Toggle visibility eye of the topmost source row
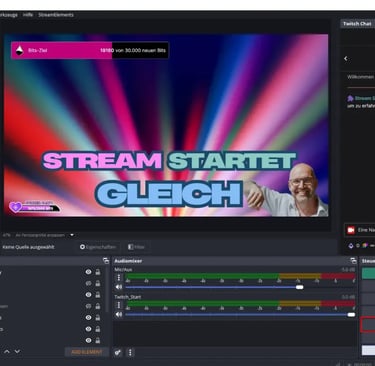Viewport: 375px width, 366px height. (x=88, y=272)
